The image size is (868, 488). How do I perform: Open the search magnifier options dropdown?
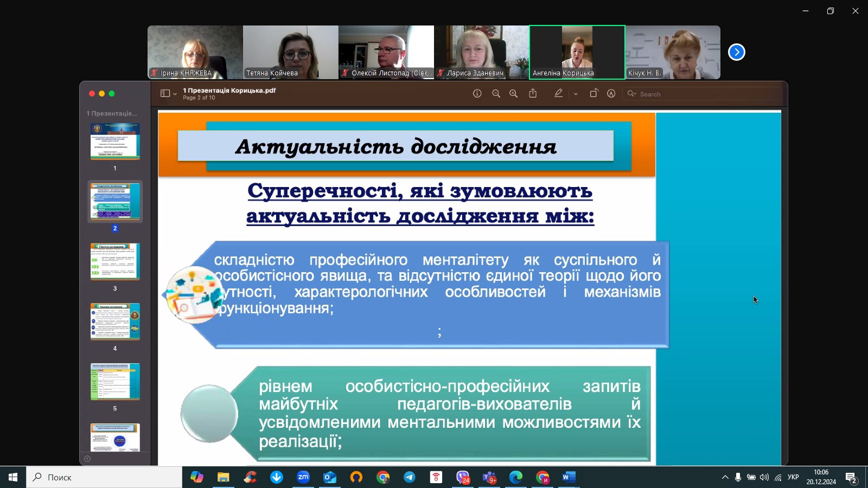(631, 94)
